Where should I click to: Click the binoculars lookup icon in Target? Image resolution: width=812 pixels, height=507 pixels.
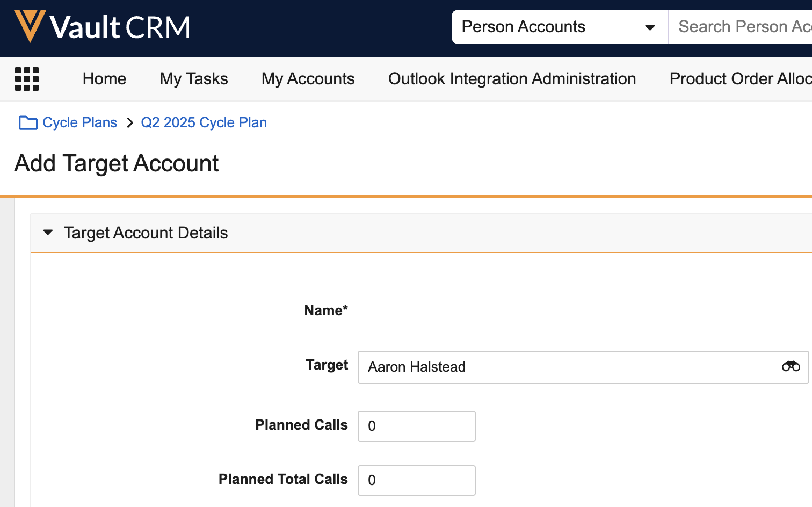pyautogui.click(x=791, y=367)
